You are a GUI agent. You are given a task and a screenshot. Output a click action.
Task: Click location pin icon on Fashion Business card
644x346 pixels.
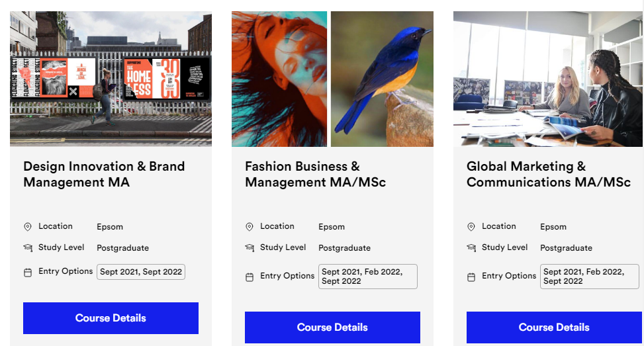[250, 226]
